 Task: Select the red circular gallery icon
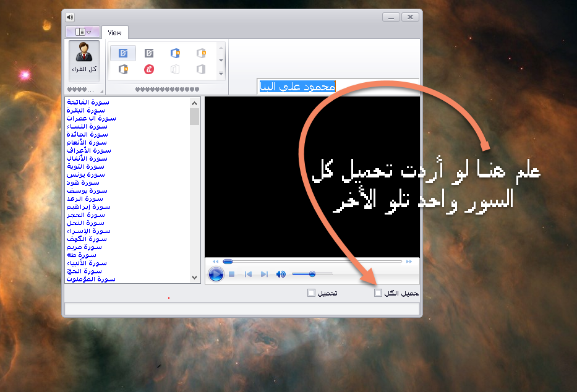148,69
